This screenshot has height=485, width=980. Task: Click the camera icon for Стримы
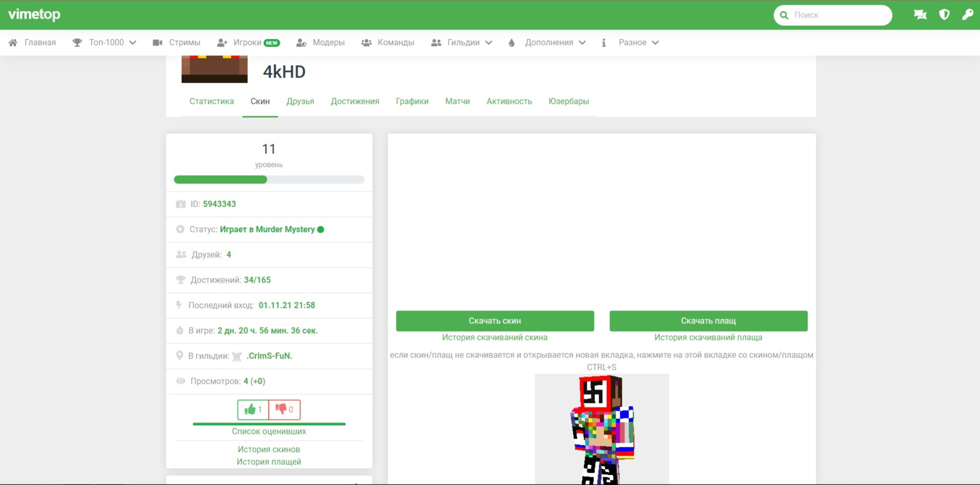click(157, 43)
